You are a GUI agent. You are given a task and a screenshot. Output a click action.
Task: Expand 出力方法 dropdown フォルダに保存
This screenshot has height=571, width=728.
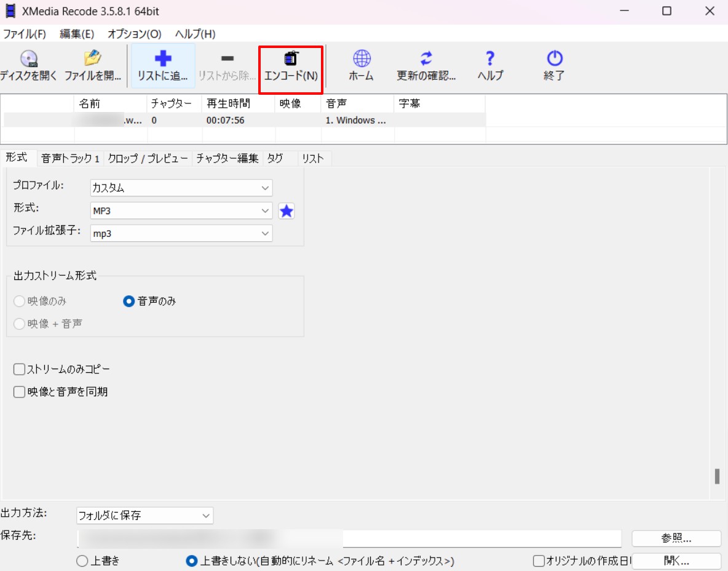144,515
